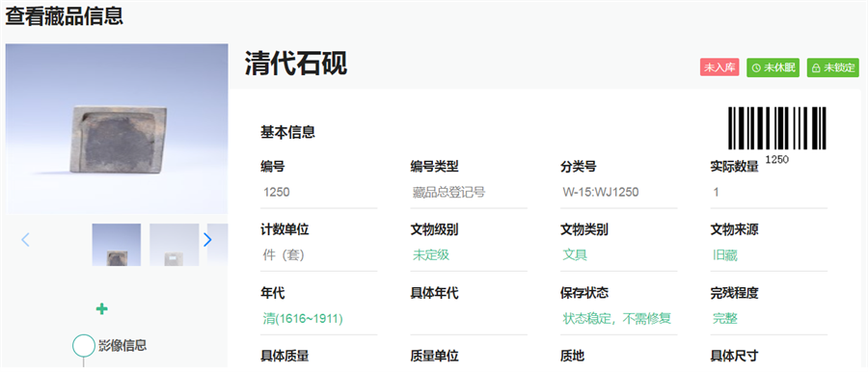The width and height of the screenshot is (868, 372).
Task: Select the first inkstone thumbnail
Action: coord(117,245)
